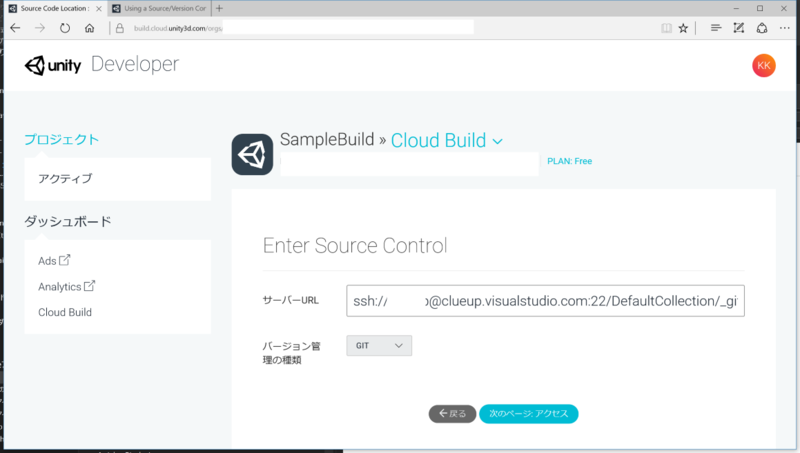Open the KK user avatar menu

pyautogui.click(x=764, y=65)
